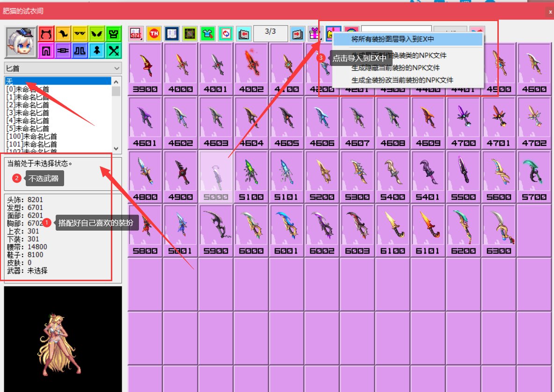Open the gift box dropdown icon

315,34
